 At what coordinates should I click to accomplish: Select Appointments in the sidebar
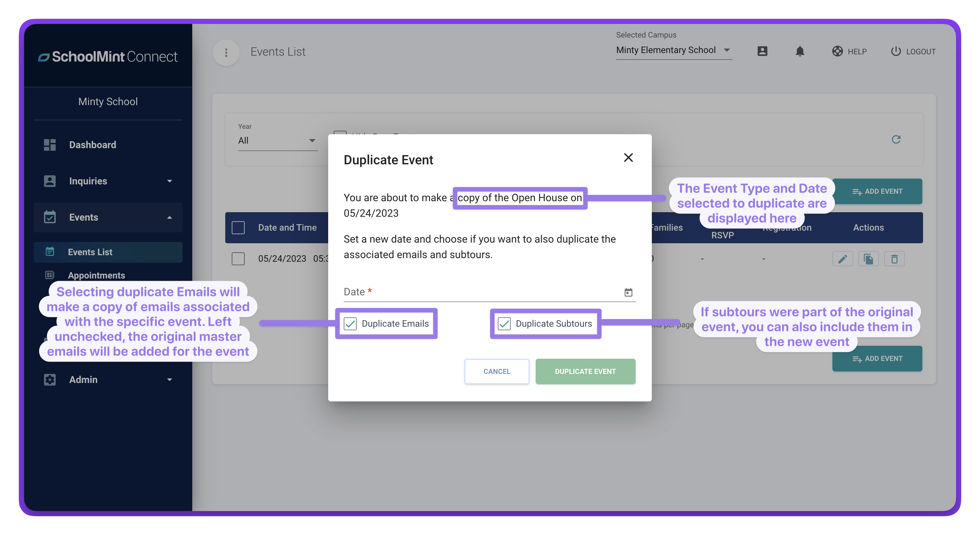pos(96,275)
